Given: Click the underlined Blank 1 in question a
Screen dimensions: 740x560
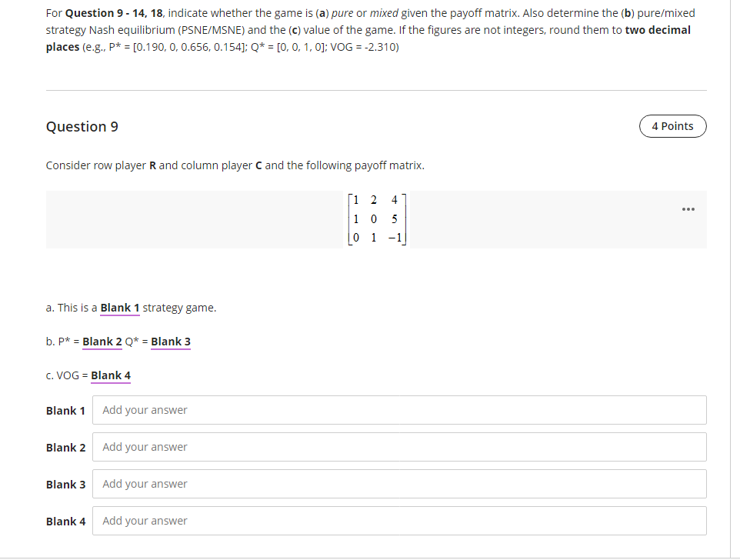Looking at the screenshot, I should pos(120,307).
